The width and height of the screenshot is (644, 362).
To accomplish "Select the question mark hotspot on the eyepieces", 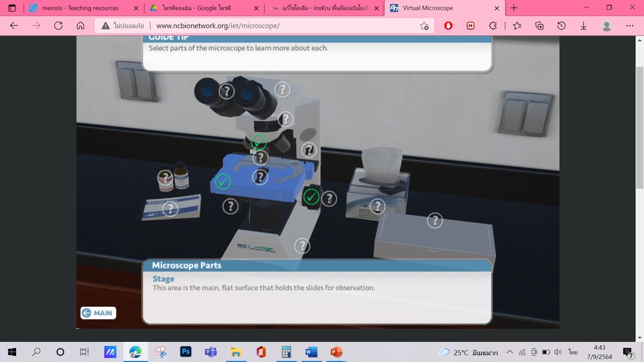I will (x=226, y=91).
